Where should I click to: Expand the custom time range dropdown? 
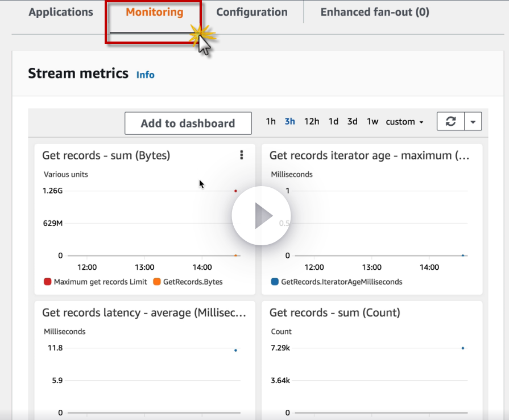[404, 122]
